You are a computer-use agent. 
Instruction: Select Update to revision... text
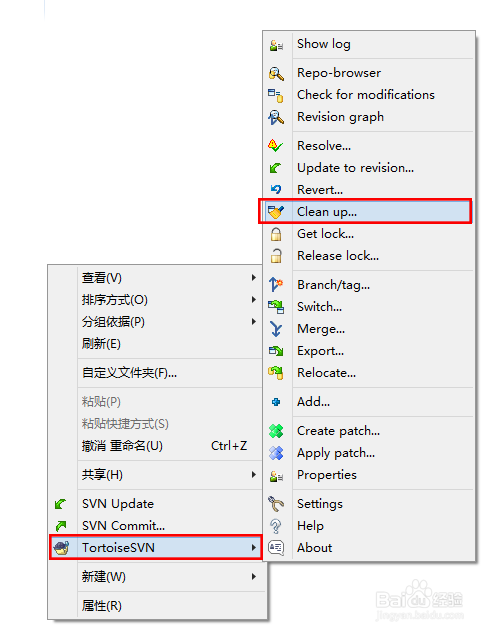[x=355, y=168]
